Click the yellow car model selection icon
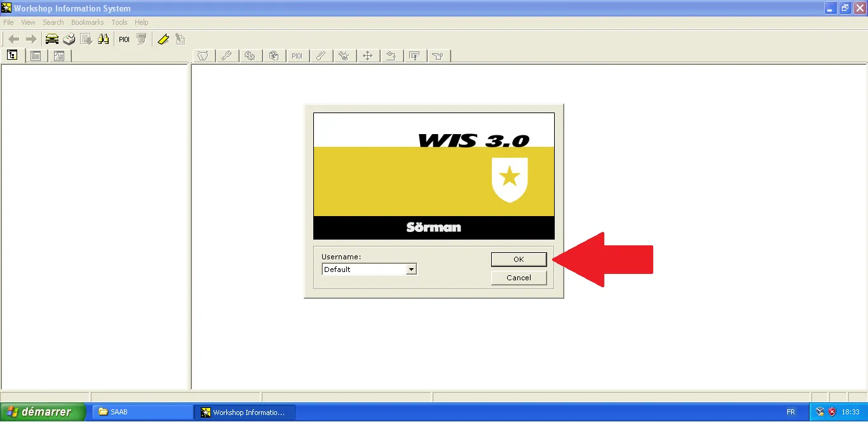The height and width of the screenshot is (422, 868). (x=52, y=39)
